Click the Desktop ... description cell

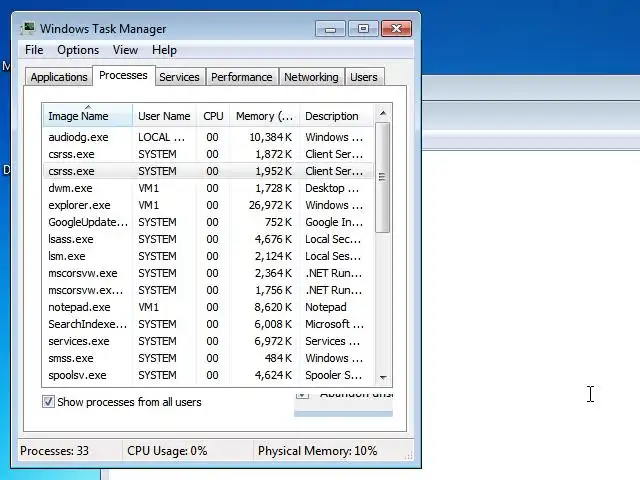(x=332, y=188)
